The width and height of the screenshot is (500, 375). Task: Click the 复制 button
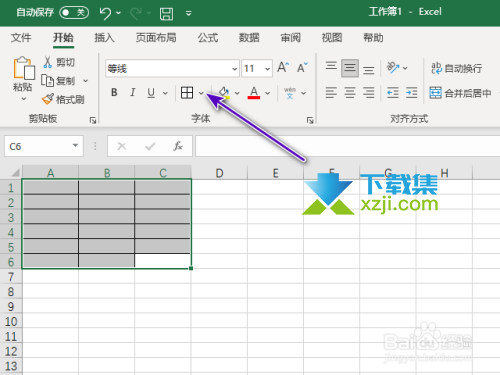(58, 81)
